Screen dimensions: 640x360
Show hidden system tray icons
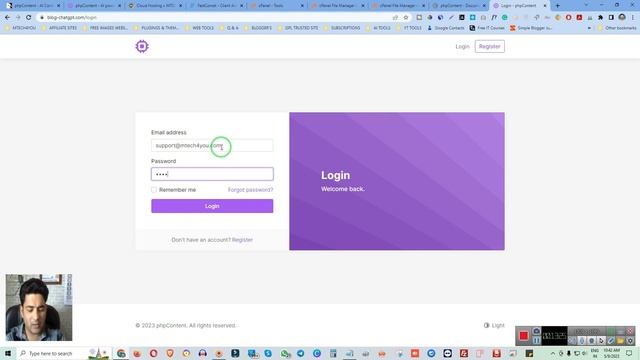coord(553,353)
